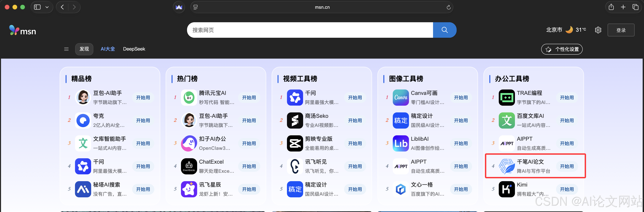Open 个性化设置 button
Image resolution: width=644 pixels, height=212 pixels.
point(562,49)
